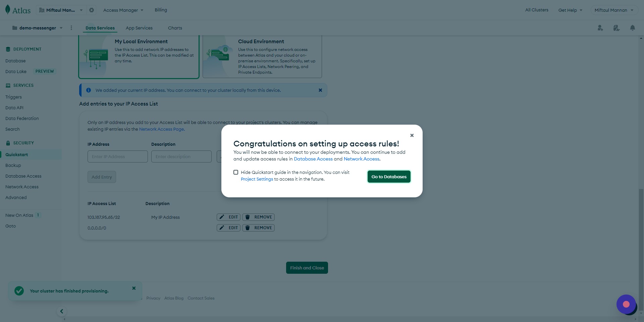Check the Hide Quickstart guide checkbox
The width and height of the screenshot is (644, 322).
(236, 172)
